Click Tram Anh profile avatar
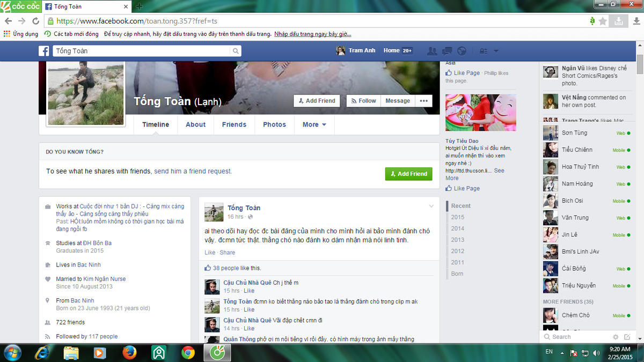The image size is (644, 362). pyautogui.click(x=340, y=50)
